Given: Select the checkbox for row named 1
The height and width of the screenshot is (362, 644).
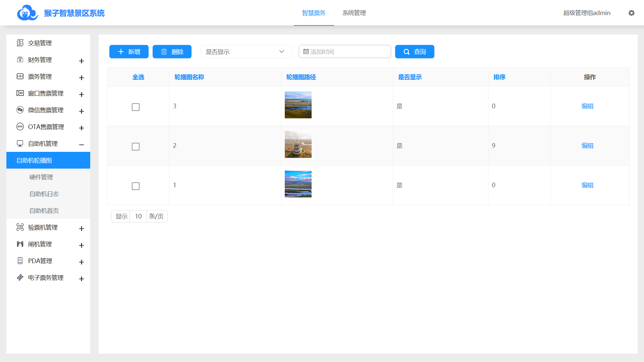Looking at the screenshot, I should pos(136,186).
